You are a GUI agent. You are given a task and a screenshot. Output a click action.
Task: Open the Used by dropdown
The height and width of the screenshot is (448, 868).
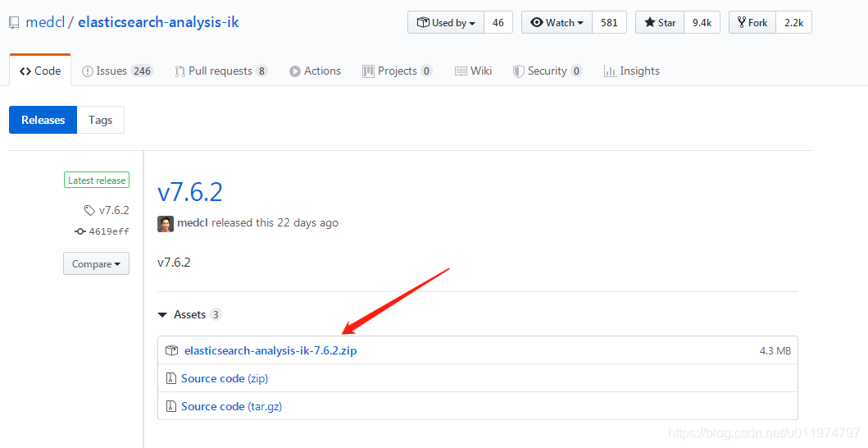click(x=446, y=23)
